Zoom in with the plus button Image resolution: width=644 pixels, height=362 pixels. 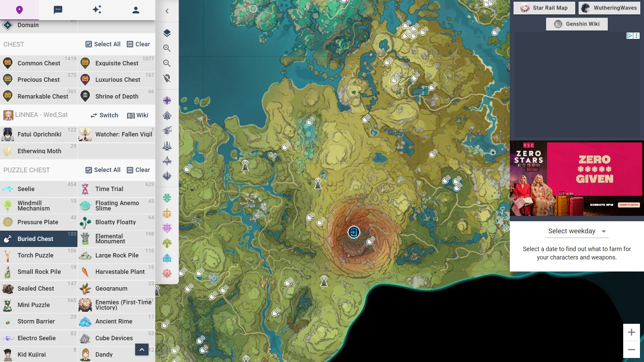[632, 332]
